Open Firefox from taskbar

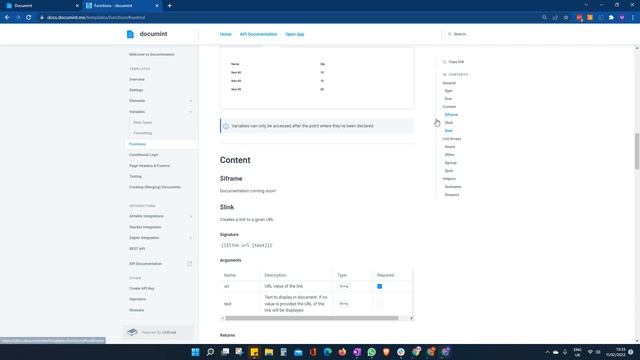[x=342, y=352]
